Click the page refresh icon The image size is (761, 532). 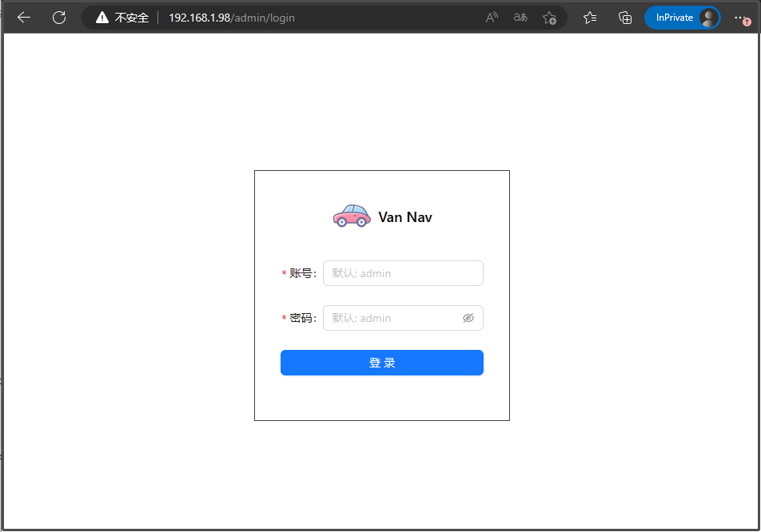coord(58,17)
